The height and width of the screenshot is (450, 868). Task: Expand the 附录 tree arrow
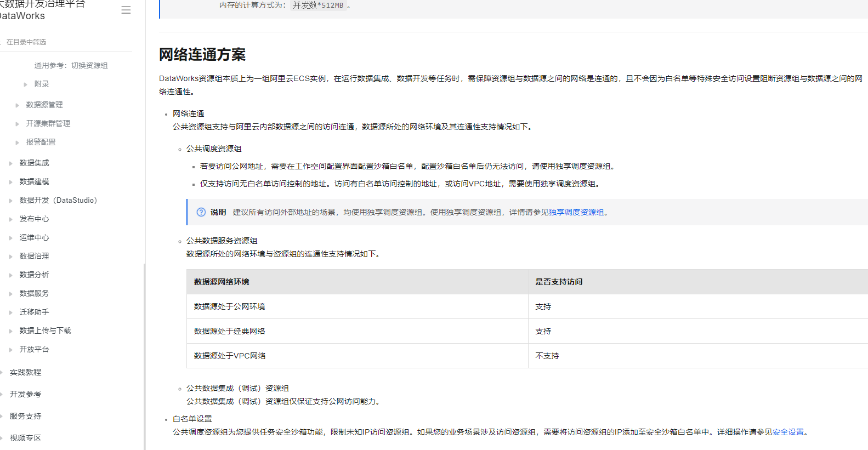tap(25, 84)
